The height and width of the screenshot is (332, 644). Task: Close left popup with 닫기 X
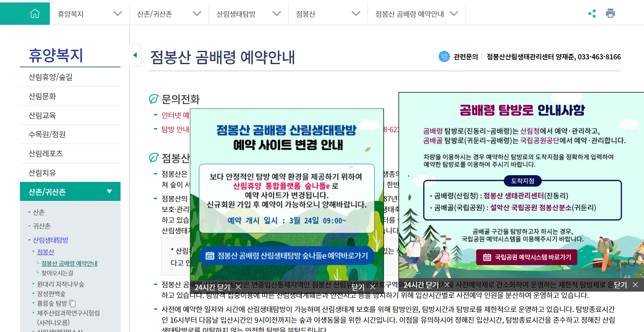[363, 287]
